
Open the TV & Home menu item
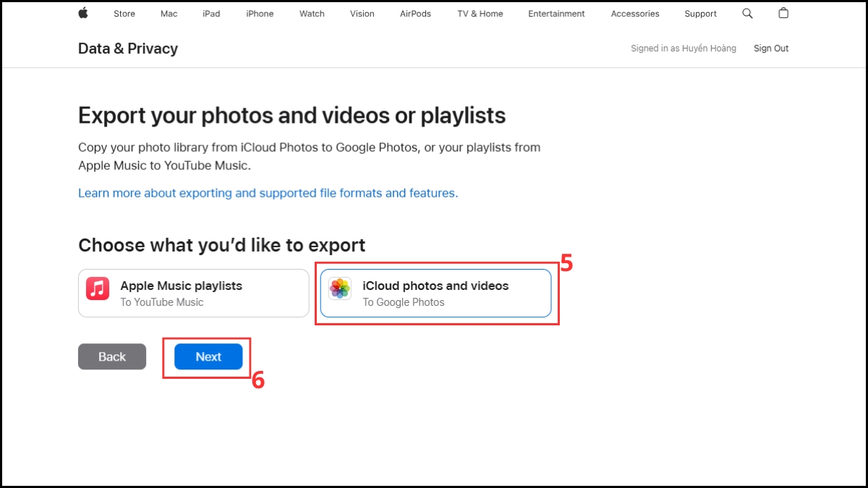[x=480, y=14]
